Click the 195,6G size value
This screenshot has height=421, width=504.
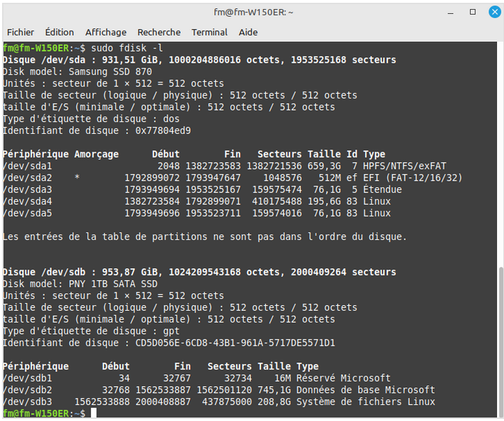[324, 202]
